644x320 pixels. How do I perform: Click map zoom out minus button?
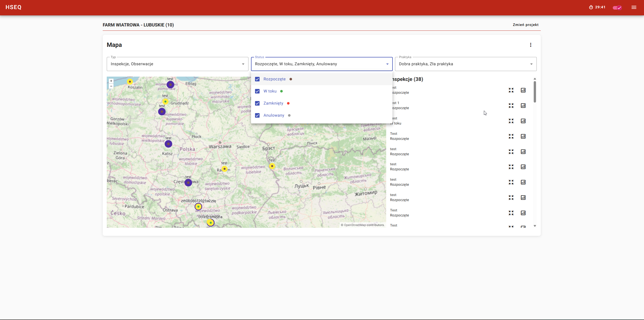click(111, 86)
